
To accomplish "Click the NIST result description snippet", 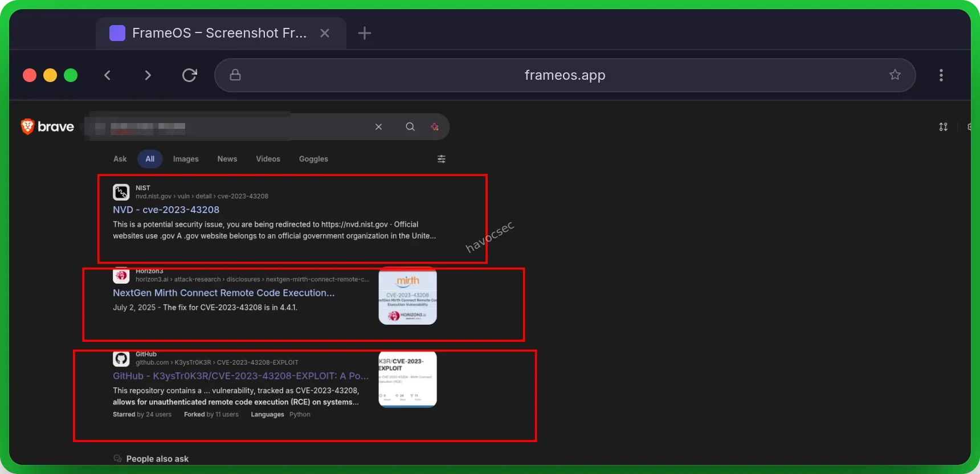I will tap(275, 230).
